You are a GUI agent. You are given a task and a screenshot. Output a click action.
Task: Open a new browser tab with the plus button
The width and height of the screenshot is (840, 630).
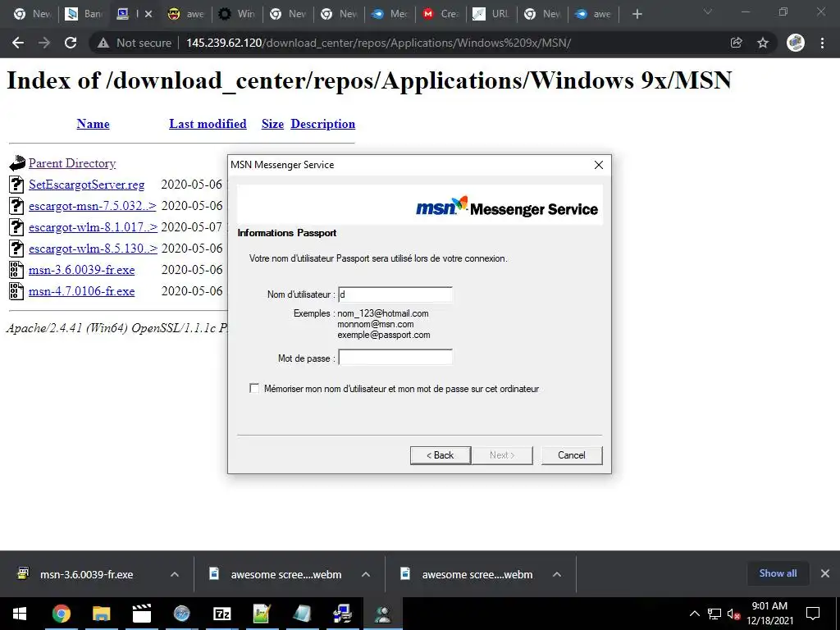point(637,15)
